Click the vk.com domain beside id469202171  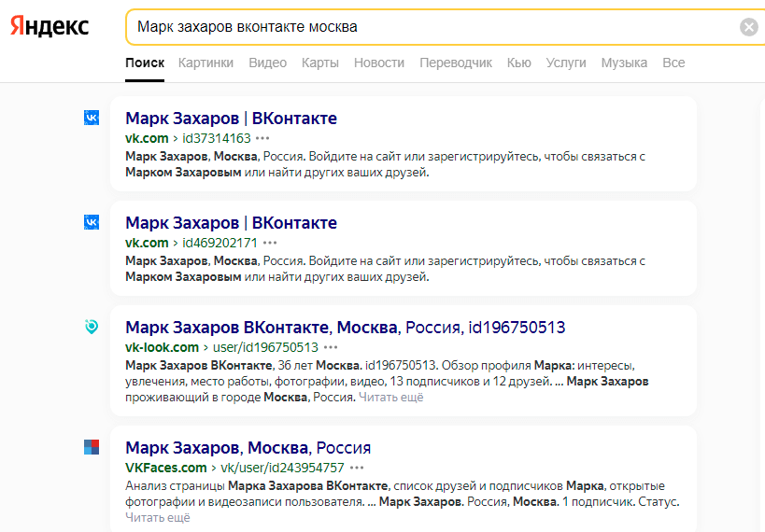[147, 243]
